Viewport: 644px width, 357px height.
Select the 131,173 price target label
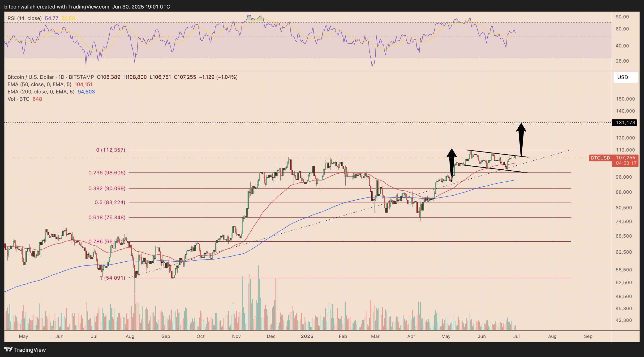click(624, 122)
